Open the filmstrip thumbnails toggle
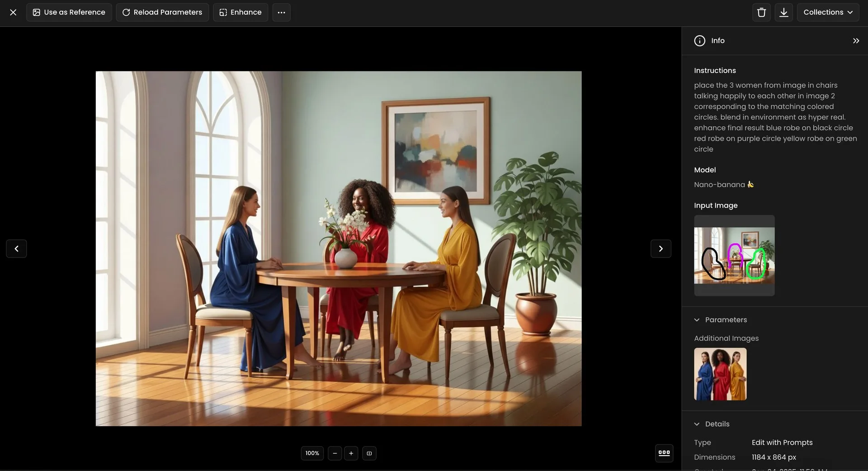Screen dimensions: 868x471 tap(664, 453)
